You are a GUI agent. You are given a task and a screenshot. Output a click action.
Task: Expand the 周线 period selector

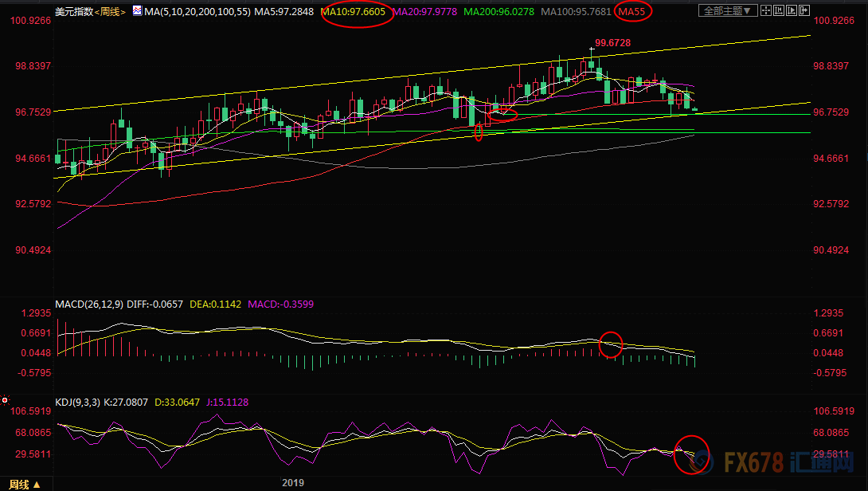point(25,484)
